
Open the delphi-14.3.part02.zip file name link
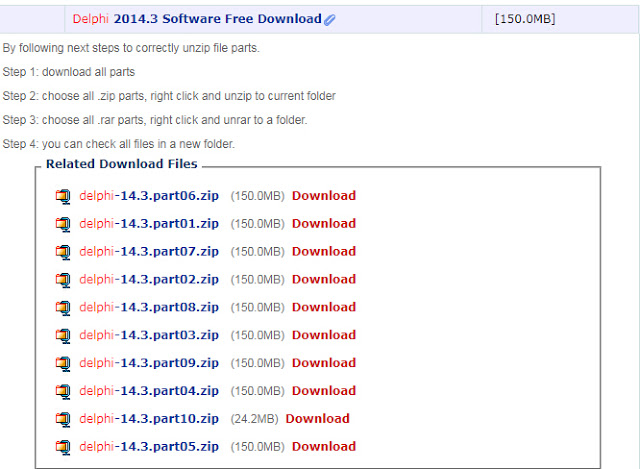(148, 280)
